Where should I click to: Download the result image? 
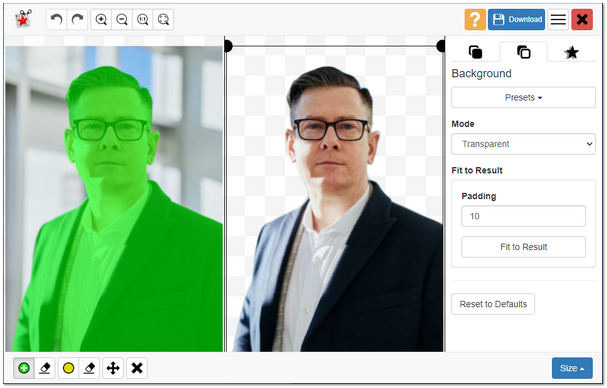516,19
